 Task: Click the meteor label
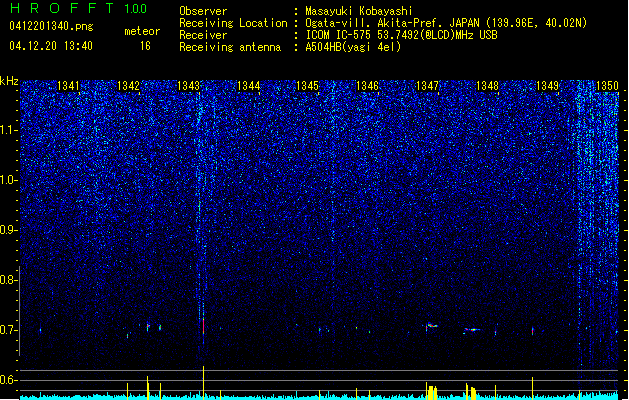(142, 31)
